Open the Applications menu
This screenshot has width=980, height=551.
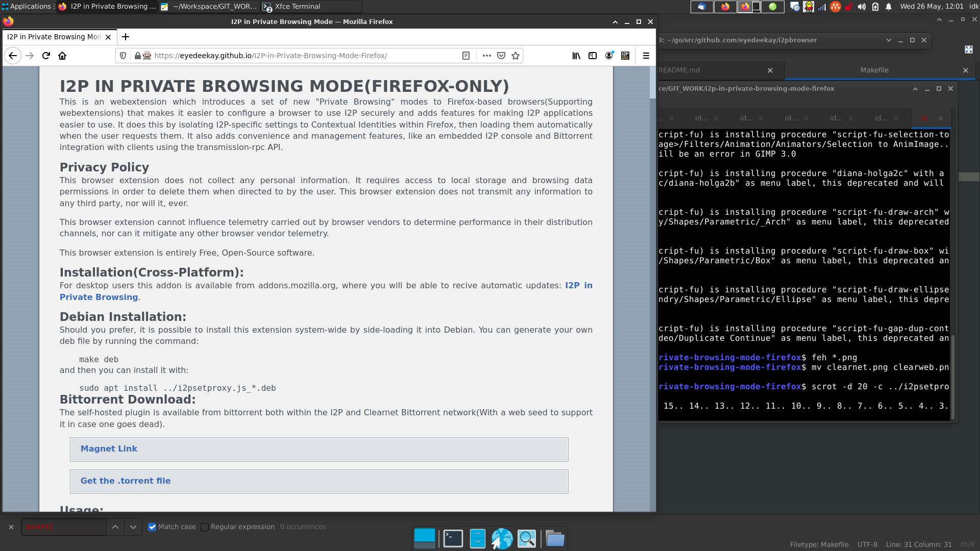27,6
